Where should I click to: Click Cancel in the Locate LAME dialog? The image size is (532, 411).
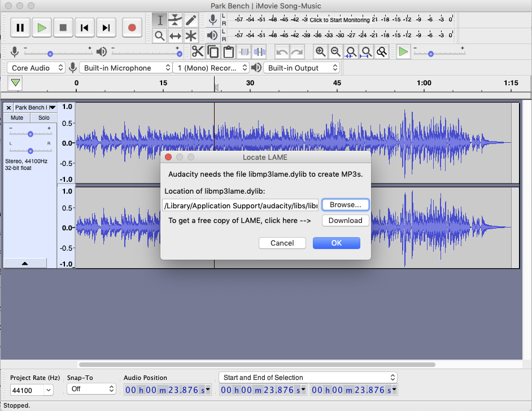point(282,243)
